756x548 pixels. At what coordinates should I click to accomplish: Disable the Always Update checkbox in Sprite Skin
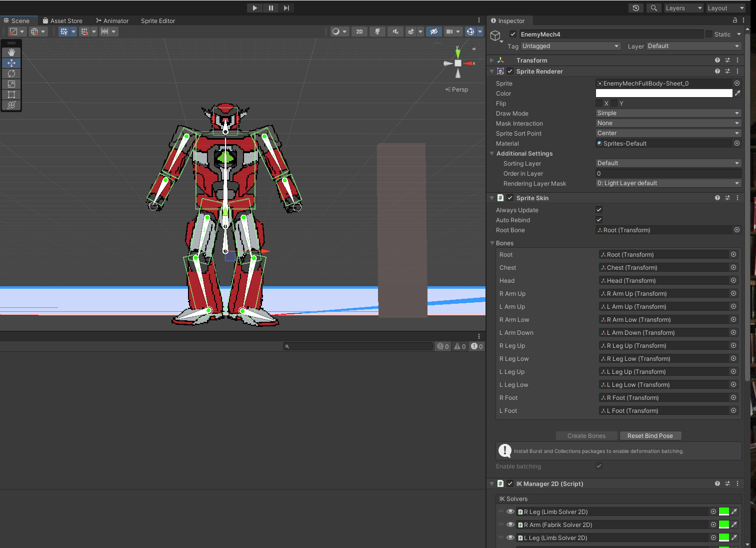coord(598,210)
